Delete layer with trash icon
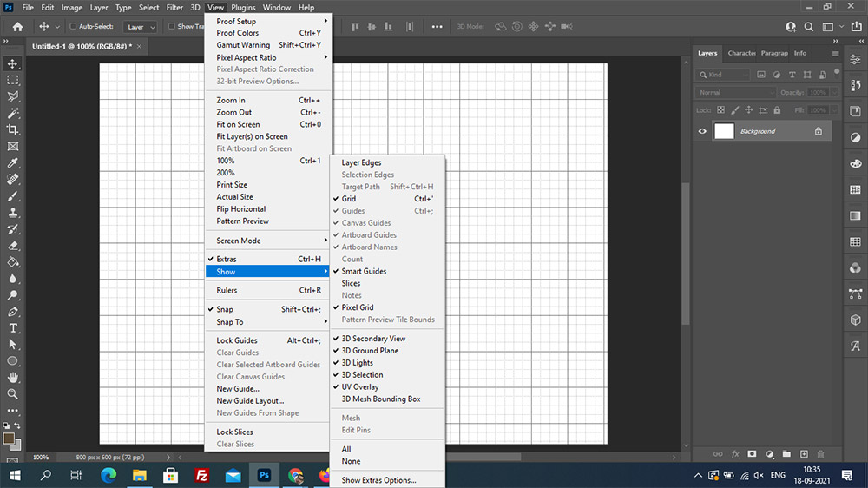This screenshot has height=488, width=868. click(821, 454)
